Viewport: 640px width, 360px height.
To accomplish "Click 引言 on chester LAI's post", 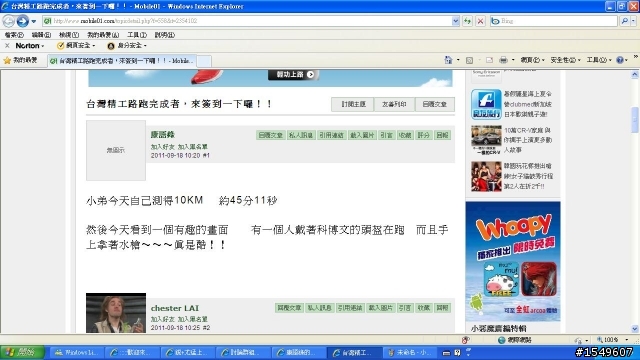I will [405, 308].
